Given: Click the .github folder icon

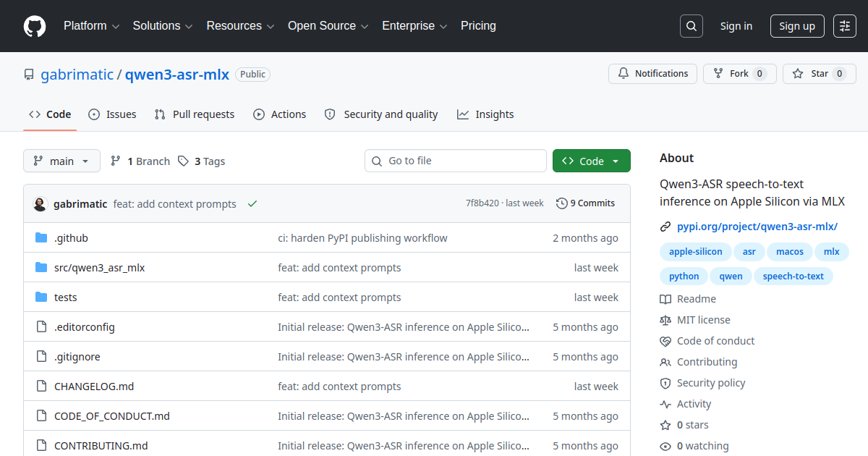Looking at the screenshot, I should [41, 238].
